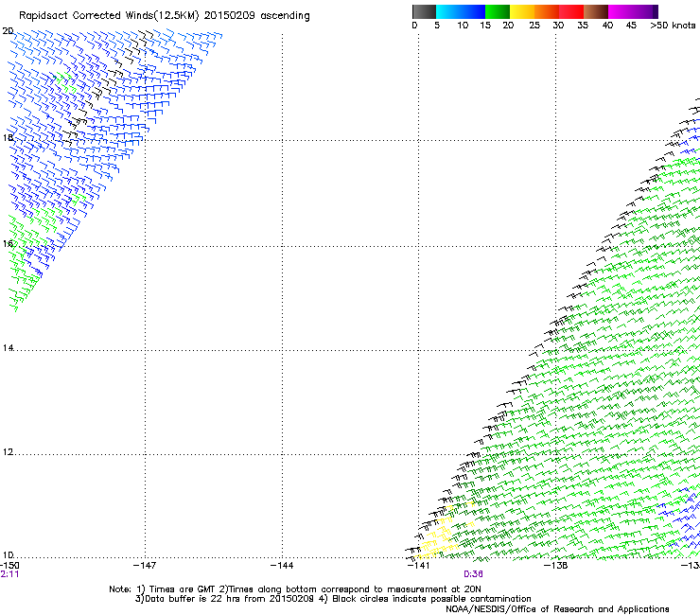Click the purple time stamp 2:11
Viewport: 700px width, 615px height.
point(9,574)
